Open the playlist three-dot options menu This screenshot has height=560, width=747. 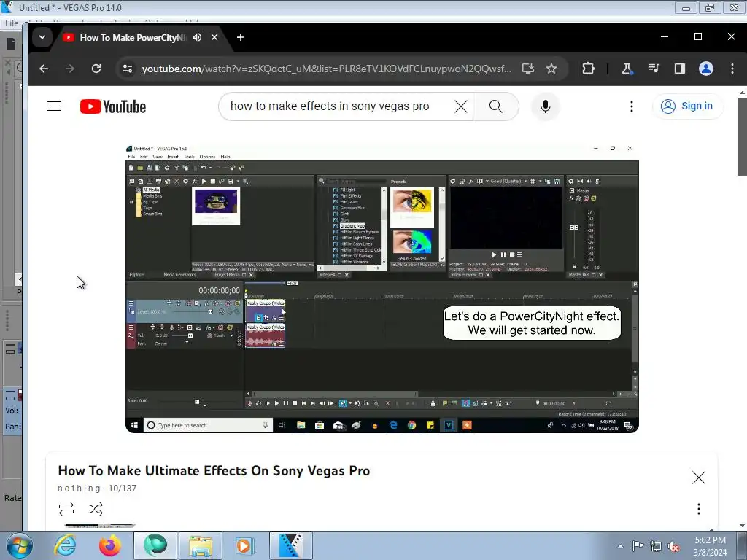(x=698, y=508)
